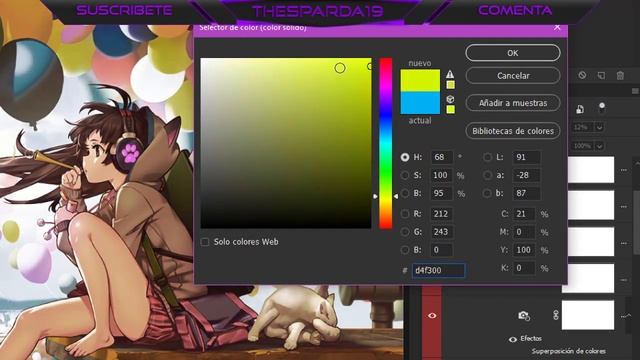640x360 pixels.
Task: Select the G green radio button
Action: [404, 231]
